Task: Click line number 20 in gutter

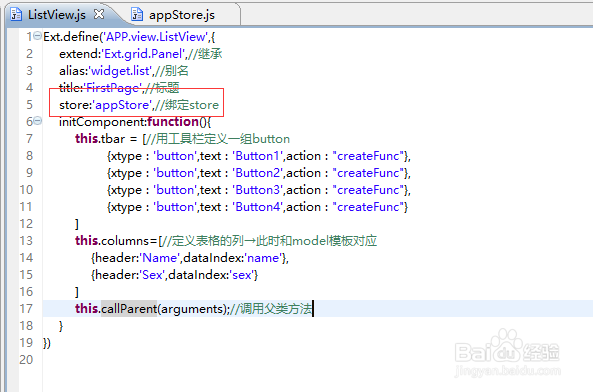Action: coord(26,359)
